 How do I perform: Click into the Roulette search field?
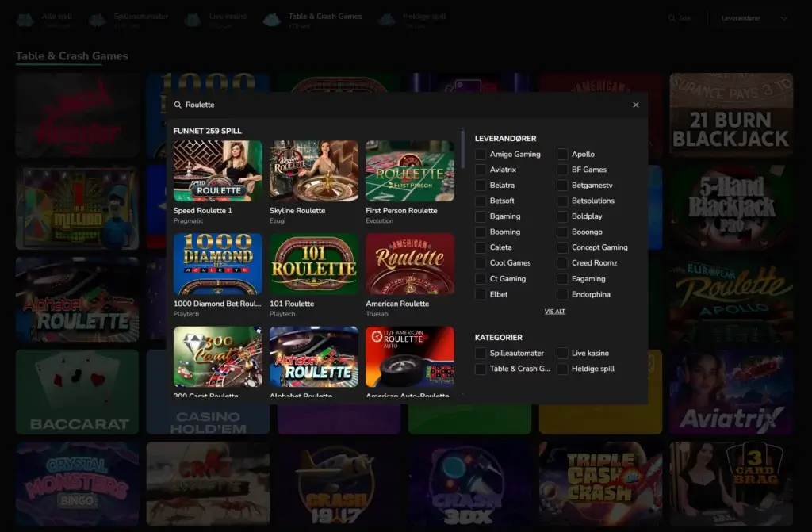(407, 105)
